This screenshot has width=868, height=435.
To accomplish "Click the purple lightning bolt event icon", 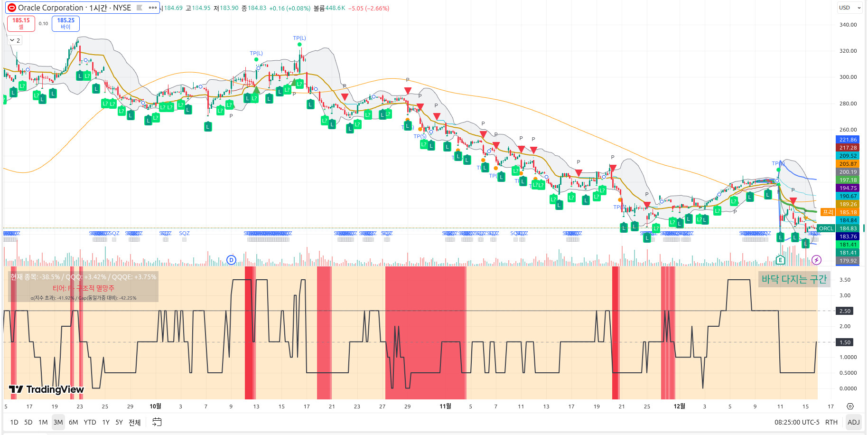I will (x=816, y=260).
